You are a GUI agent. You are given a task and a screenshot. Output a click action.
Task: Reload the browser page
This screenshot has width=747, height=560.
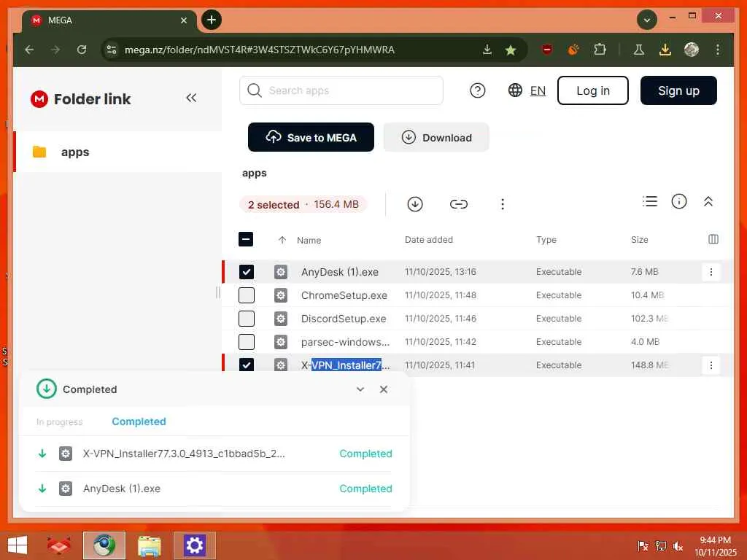click(82, 50)
